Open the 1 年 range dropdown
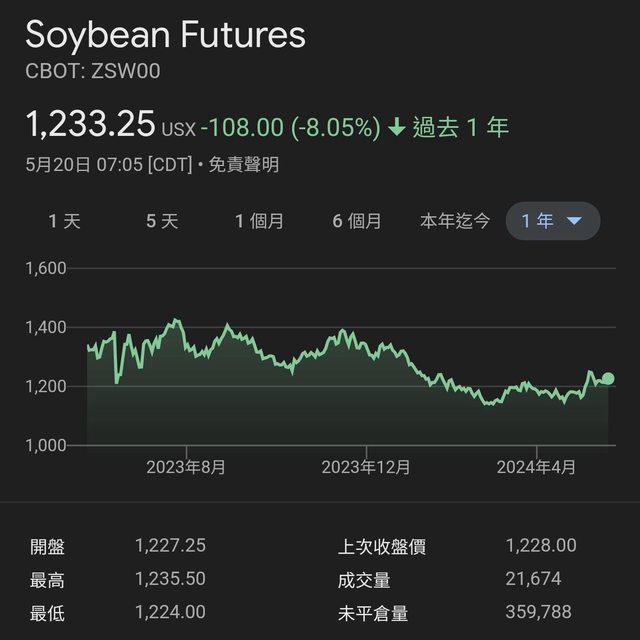Viewport: 640px width, 640px height. 553,221
